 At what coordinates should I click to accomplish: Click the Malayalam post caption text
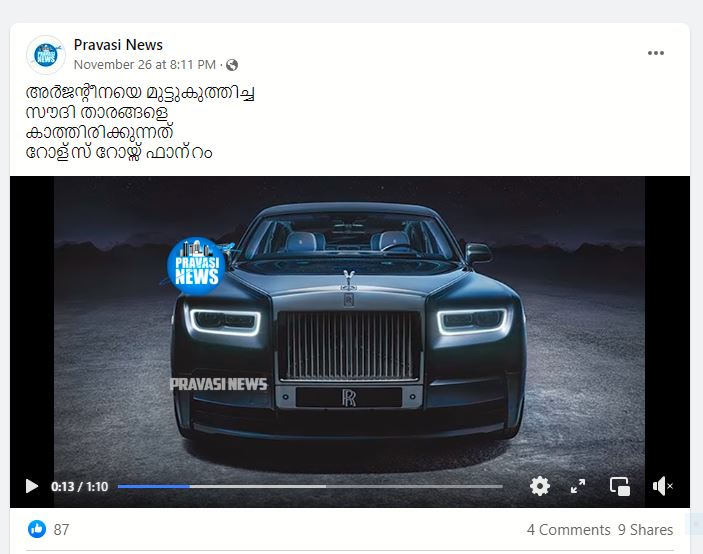140,122
